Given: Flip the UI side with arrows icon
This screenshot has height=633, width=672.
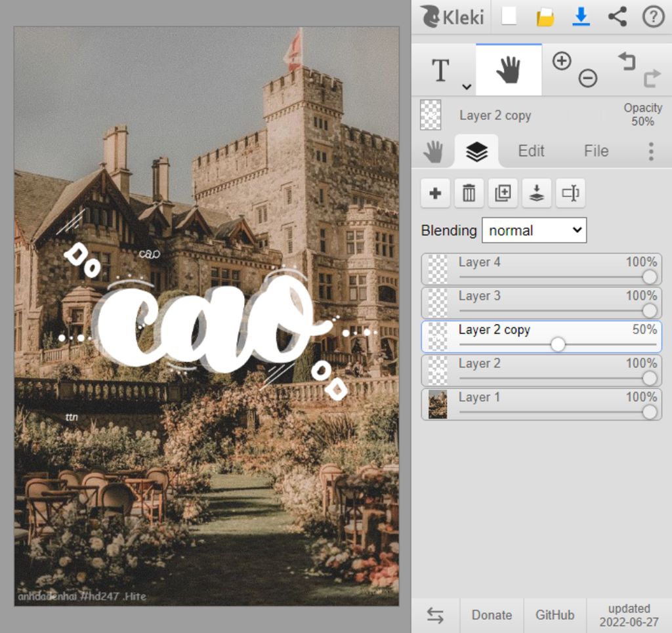Looking at the screenshot, I should point(435,615).
